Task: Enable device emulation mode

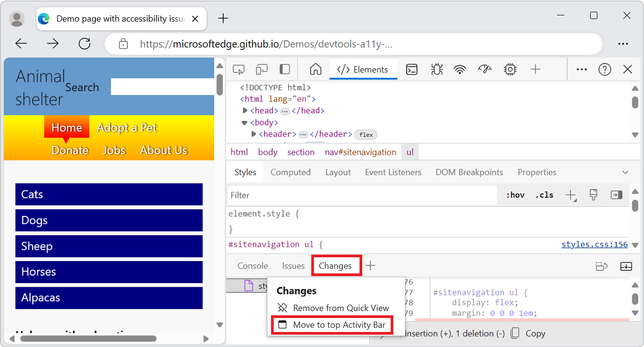Action: pyautogui.click(x=261, y=69)
